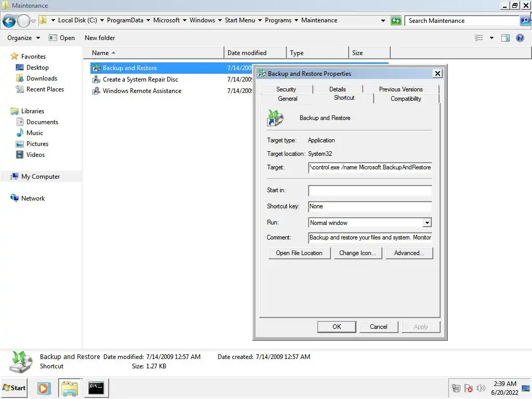The height and width of the screenshot is (399, 532).
Task: Click Cancel in the Properties dialog
Action: pos(378,327)
